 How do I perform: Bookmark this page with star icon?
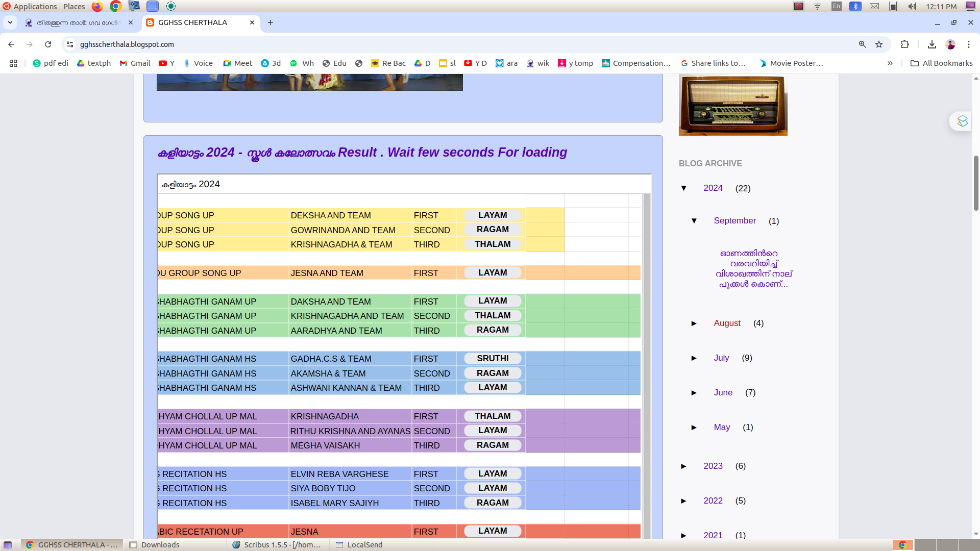point(879,44)
